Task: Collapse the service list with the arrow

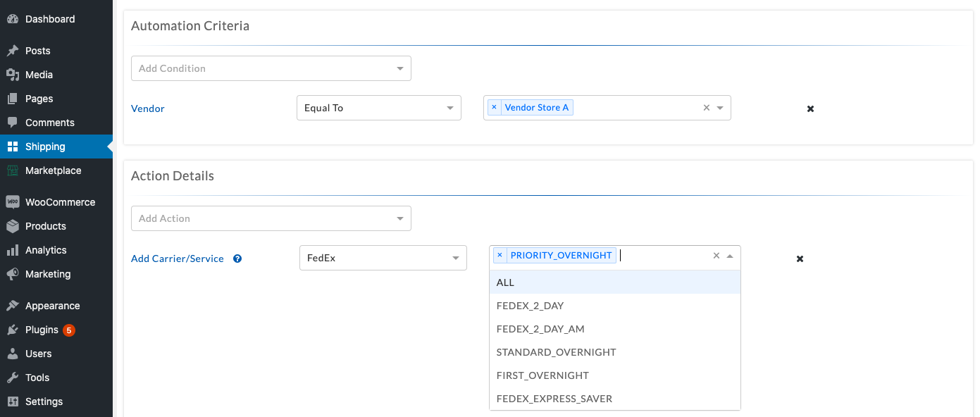Action: click(730, 256)
